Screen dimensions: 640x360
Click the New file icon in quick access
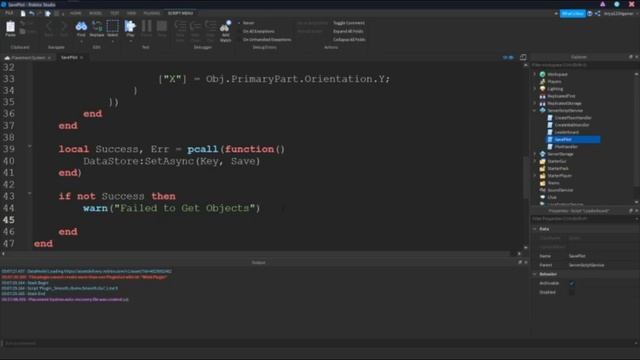[x=23, y=13]
